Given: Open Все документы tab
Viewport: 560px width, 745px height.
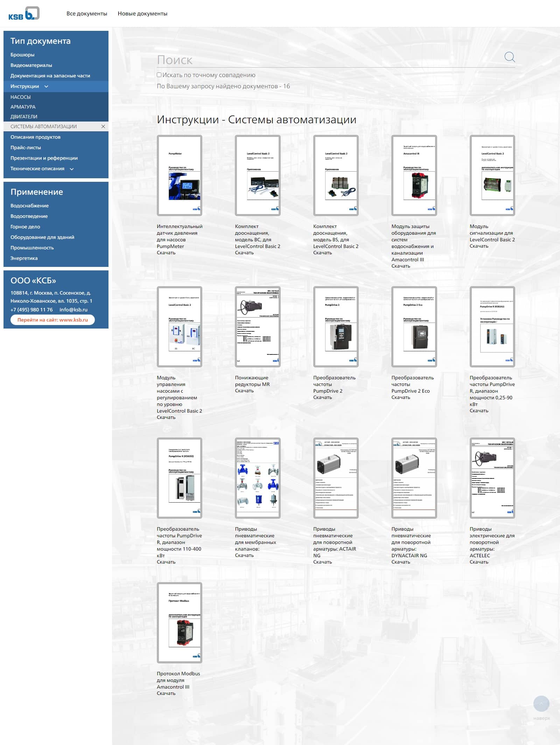Looking at the screenshot, I should point(87,14).
